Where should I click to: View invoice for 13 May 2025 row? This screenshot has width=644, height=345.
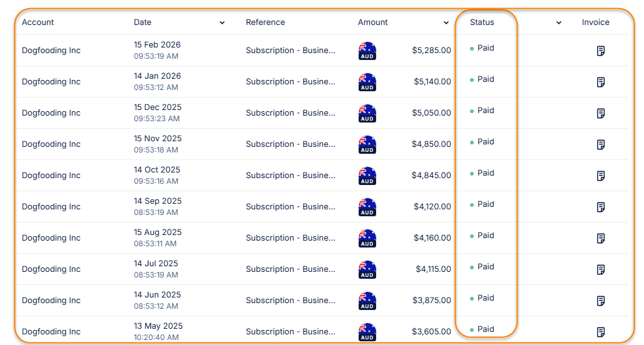pos(601,332)
